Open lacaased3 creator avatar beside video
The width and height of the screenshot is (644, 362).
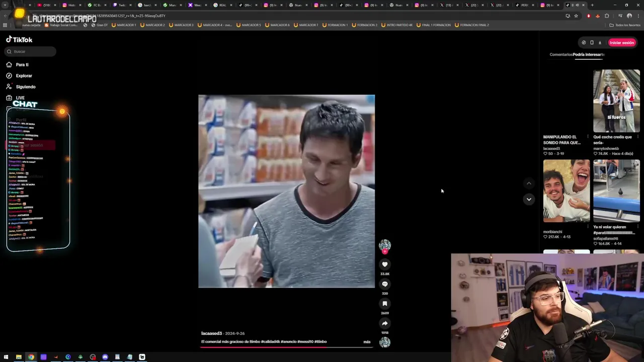click(x=385, y=245)
